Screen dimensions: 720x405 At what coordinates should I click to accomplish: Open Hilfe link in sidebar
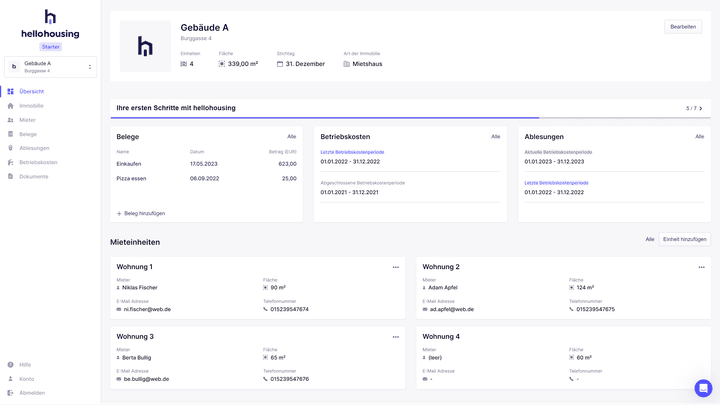(25, 365)
